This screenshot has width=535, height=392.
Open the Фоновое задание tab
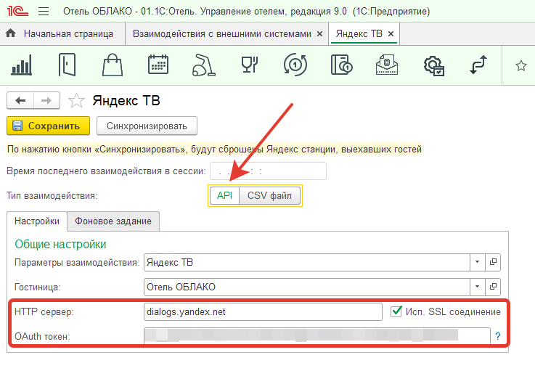point(113,221)
